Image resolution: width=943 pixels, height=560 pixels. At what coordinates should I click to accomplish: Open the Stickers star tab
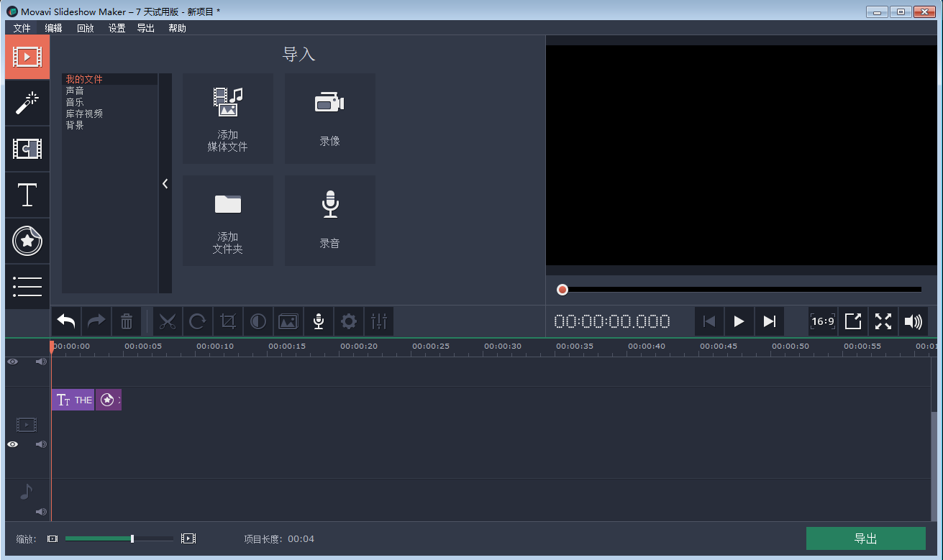27,241
